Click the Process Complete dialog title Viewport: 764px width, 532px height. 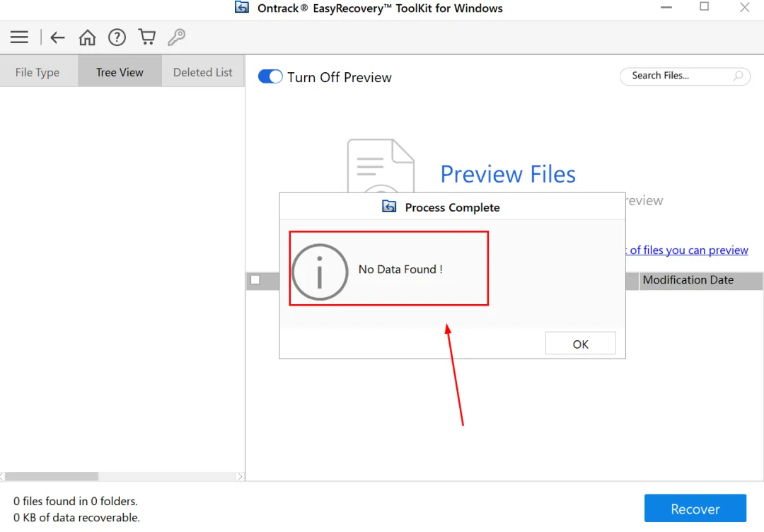[452, 207]
